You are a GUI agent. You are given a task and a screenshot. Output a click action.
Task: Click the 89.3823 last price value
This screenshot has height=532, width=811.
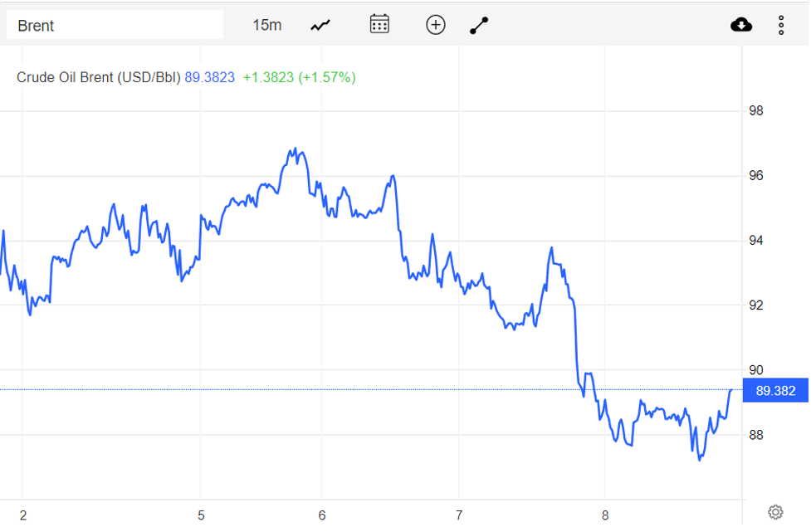pos(209,77)
